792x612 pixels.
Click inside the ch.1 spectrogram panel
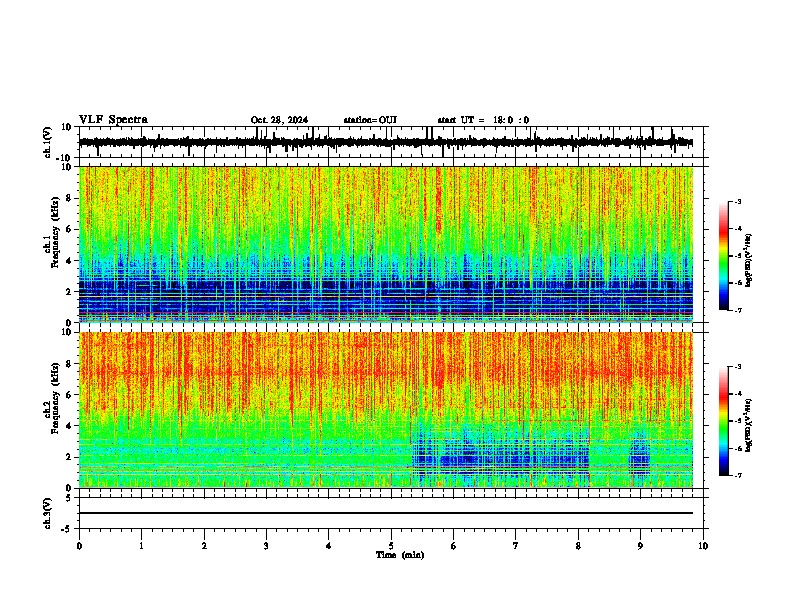(386, 244)
